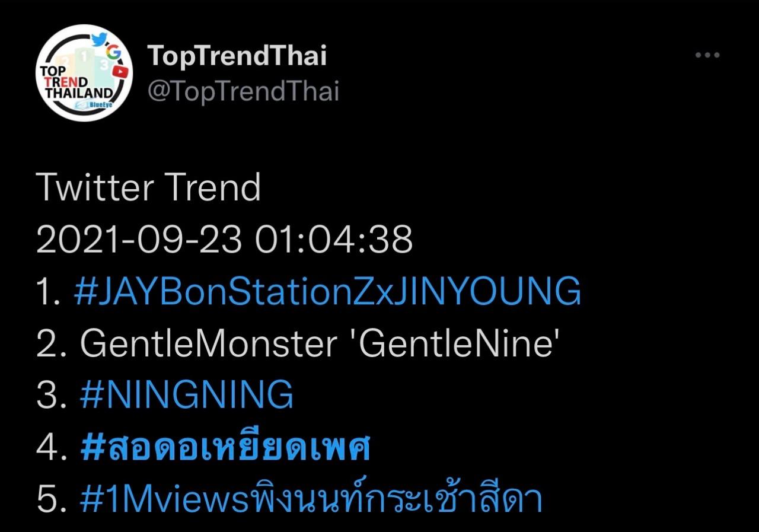This screenshot has height=532, width=759.
Task: Click the rank number 3. in the list
Action: [x=50, y=394]
